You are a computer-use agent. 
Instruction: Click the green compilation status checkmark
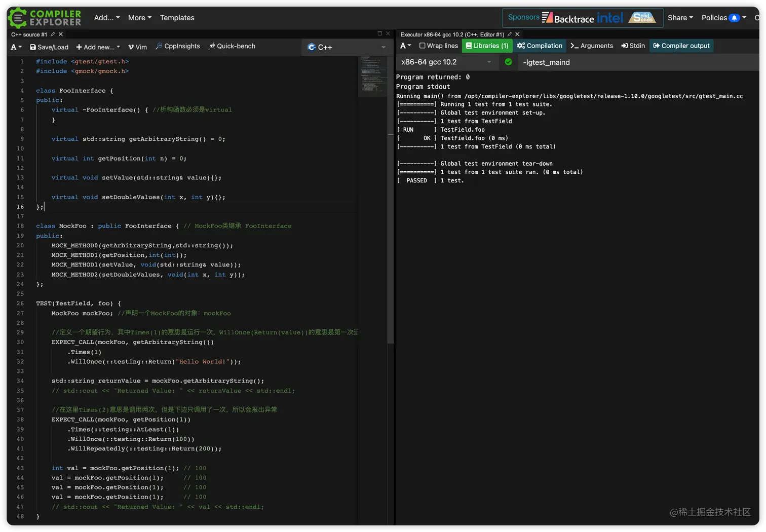click(508, 62)
